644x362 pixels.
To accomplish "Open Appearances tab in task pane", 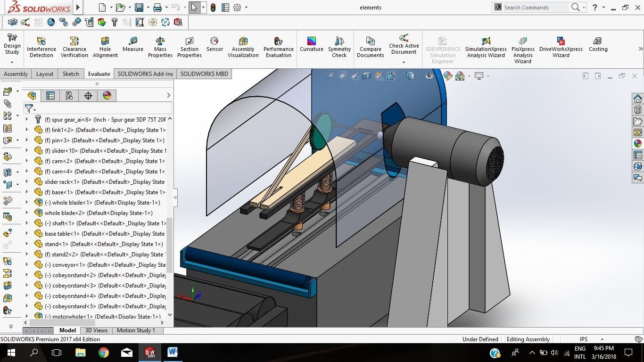I will [637, 144].
